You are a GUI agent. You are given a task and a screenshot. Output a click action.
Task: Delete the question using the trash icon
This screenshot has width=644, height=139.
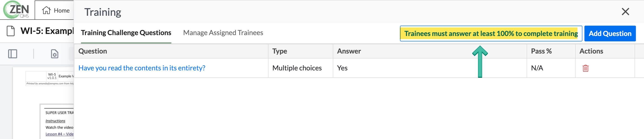(585, 68)
